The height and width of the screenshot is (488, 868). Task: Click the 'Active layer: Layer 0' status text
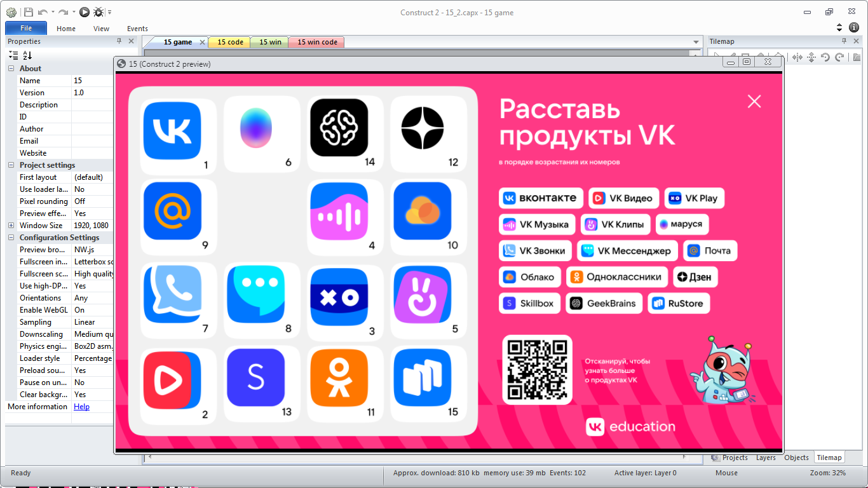[646, 473]
